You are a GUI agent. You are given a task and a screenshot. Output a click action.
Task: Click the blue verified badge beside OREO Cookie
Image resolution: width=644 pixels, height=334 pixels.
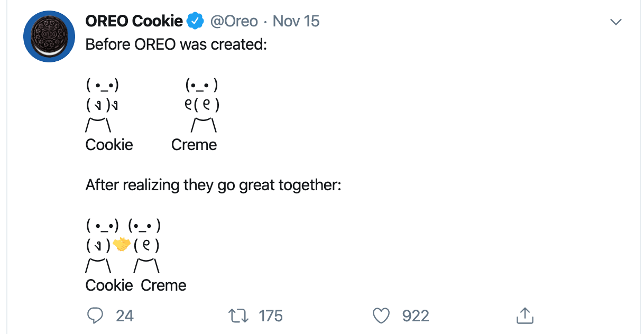pos(196,21)
